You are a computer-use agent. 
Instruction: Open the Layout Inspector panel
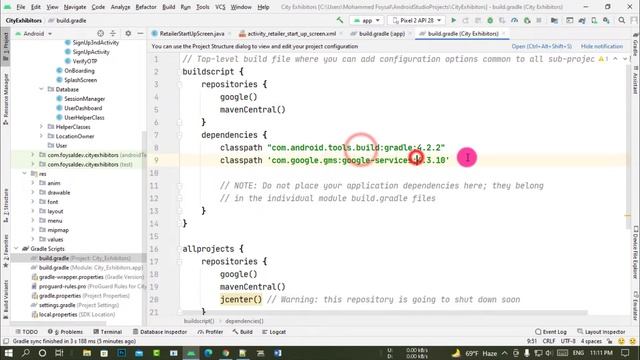[x=601, y=332]
